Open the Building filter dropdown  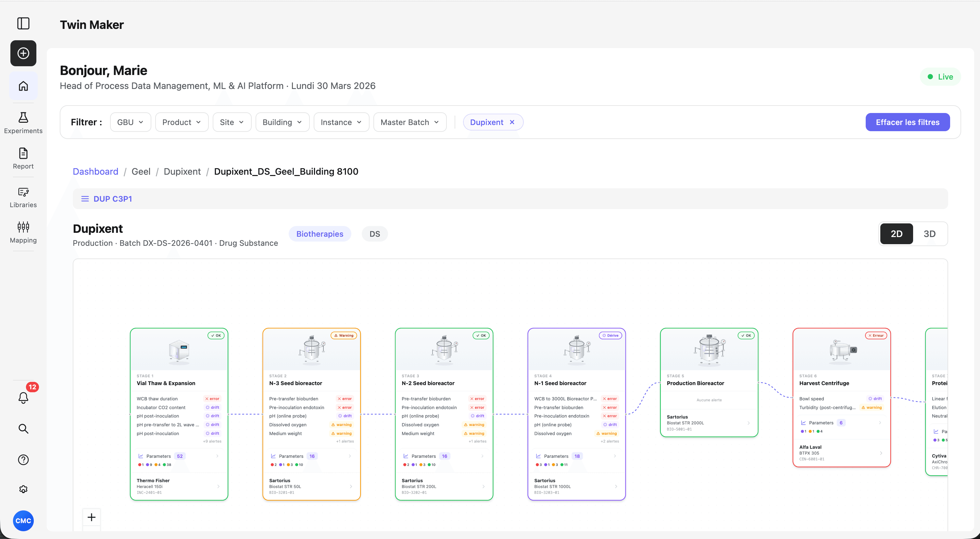tap(282, 122)
